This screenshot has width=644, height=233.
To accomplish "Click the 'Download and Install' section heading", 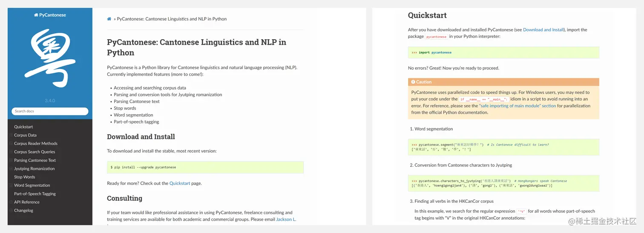I will pos(141,137).
